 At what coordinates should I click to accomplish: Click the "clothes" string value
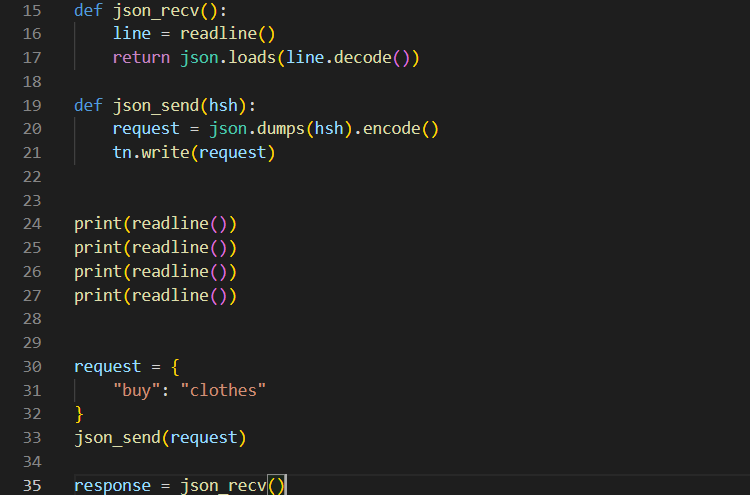coord(223,391)
